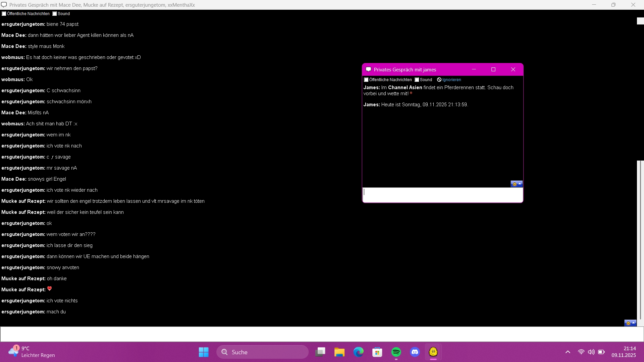
Task: Click the Ignorieren link for James
Action: (x=451, y=80)
